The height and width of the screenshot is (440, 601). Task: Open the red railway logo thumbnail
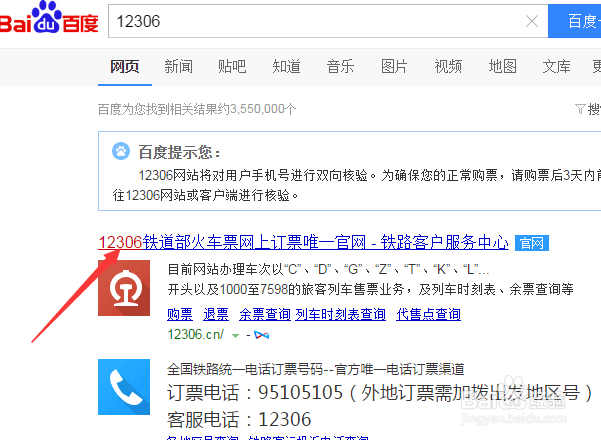(x=124, y=288)
